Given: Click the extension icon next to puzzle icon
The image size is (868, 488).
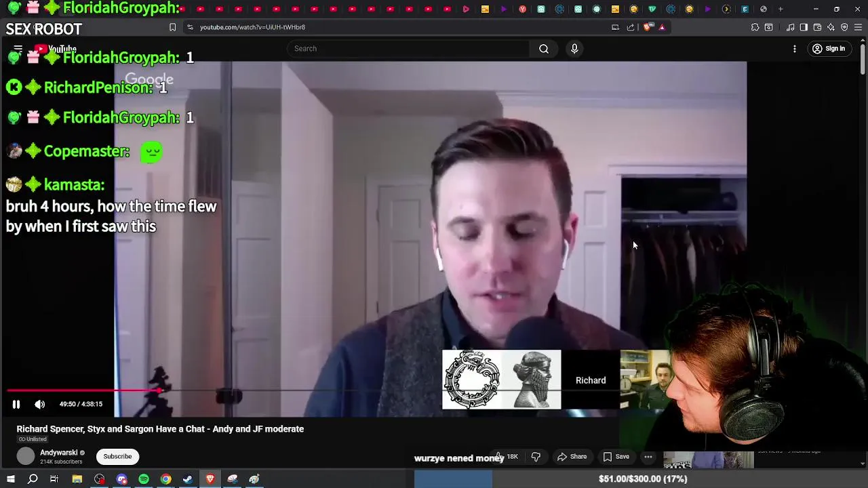Looking at the screenshot, I should point(768,27).
